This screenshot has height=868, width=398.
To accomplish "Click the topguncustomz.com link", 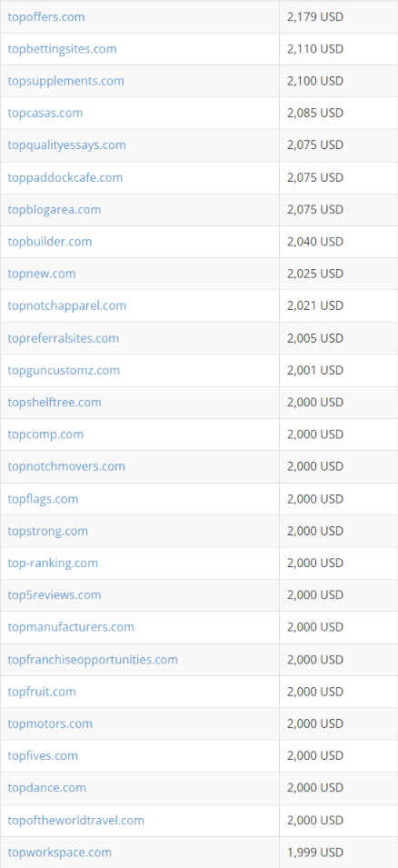I will point(64,370).
